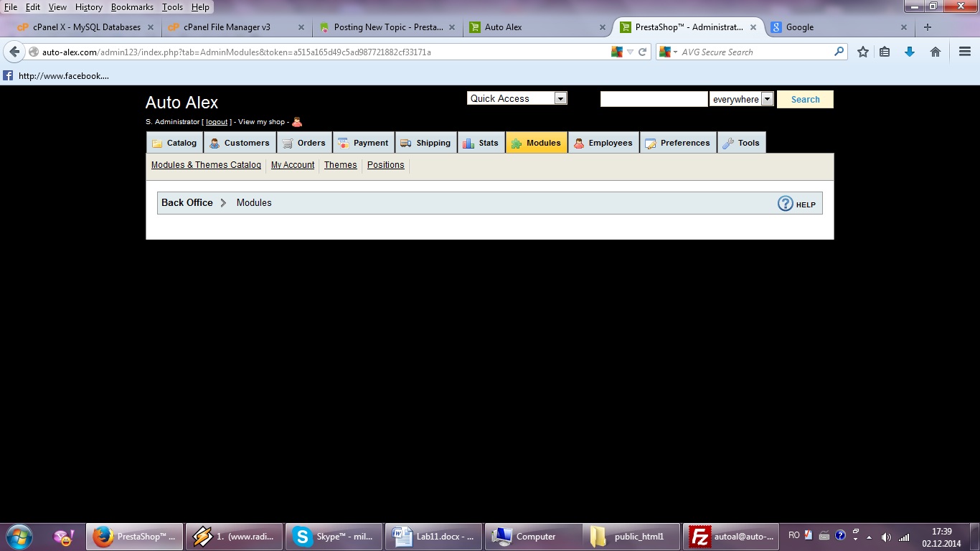Image resolution: width=980 pixels, height=551 pixels.
Task: Focus the PrestaShop search text box
Action: 654,99
